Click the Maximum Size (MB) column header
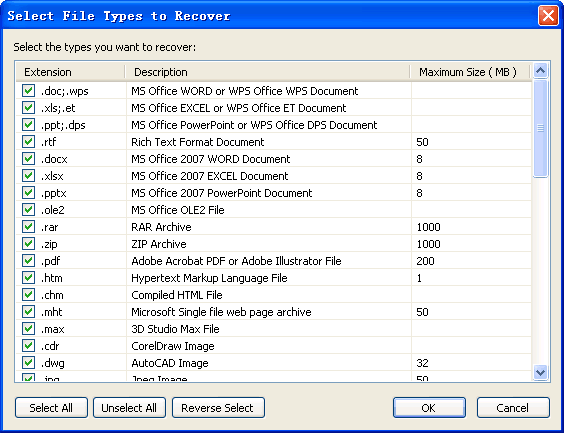Screen dimensions: 564x433 pos(470,72)
